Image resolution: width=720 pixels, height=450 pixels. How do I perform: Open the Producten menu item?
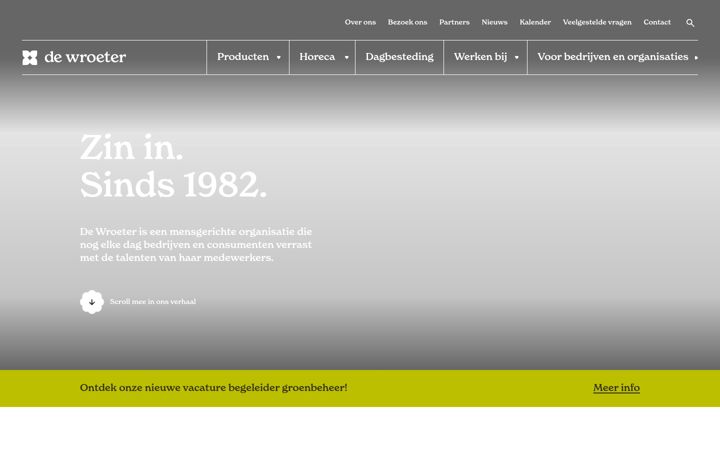point(243,57)
